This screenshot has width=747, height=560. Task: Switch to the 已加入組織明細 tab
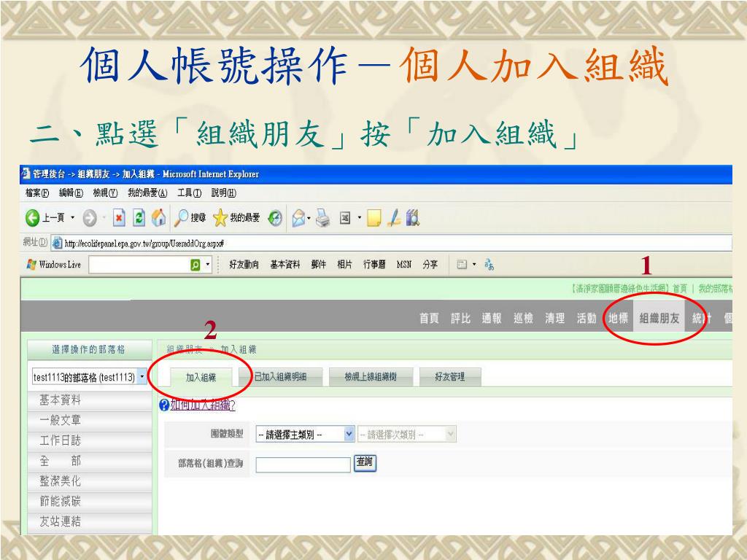coord(281,377)
